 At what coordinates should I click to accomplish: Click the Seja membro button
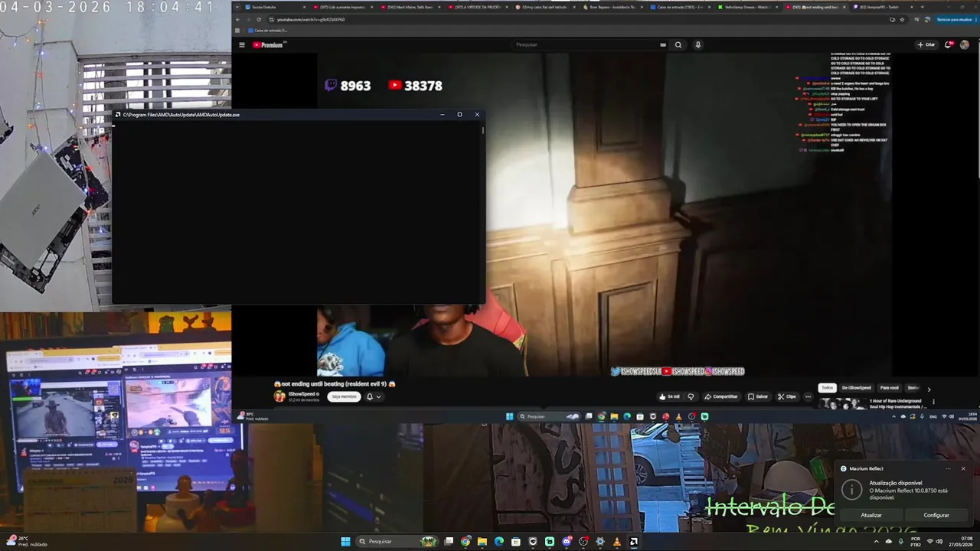click(344, 396)
